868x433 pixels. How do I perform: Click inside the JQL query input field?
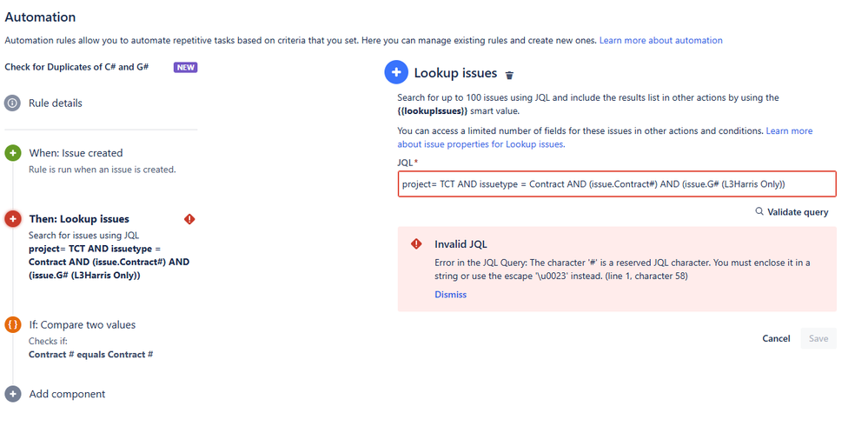tap(617, 184)
